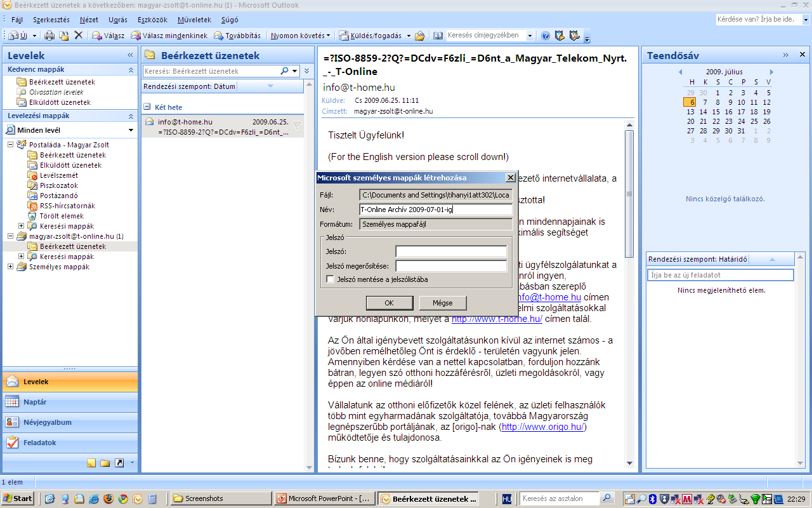Select July 15 in the calendar

(x=717, y=112)
